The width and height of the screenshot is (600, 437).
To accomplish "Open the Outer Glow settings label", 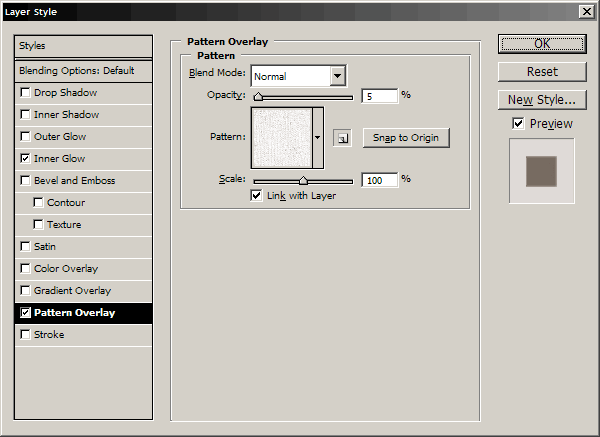I will (x=60, y=137).
